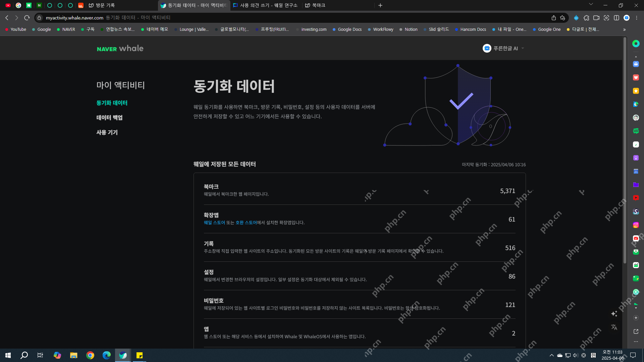The height and width of the screenshot is (362, 644).
Task: Expand the 푸른한글 AI account dropdown
Action: (503, 48)
